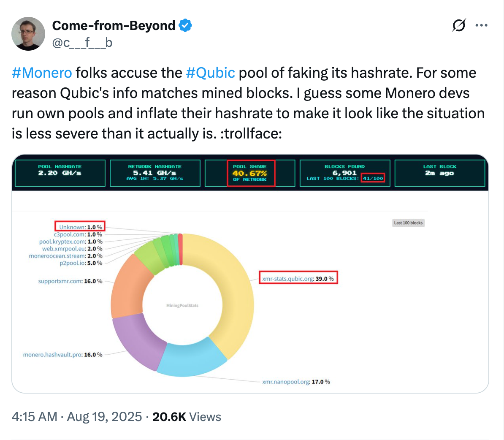
Task: Click the verified blue checkmark badge
Action: (184, 25)
